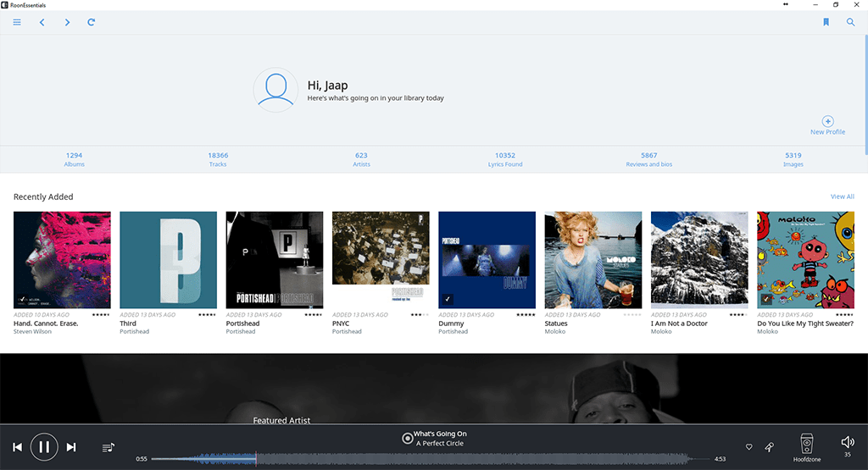Click the Hoofdzone speaker zone icon

coord(807,444)
